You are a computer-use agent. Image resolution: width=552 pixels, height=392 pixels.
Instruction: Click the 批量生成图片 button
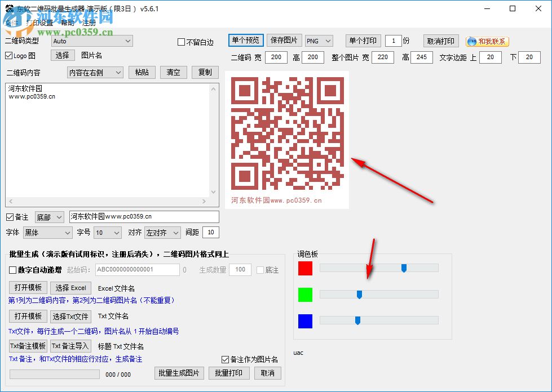(179, 373)
